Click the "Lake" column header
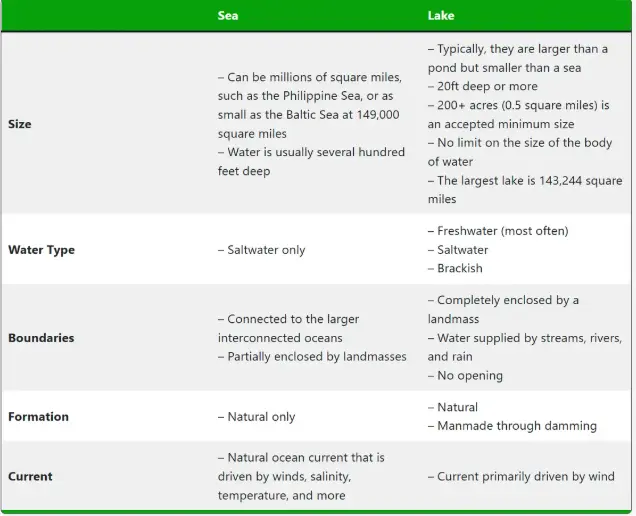 point(441,16)
